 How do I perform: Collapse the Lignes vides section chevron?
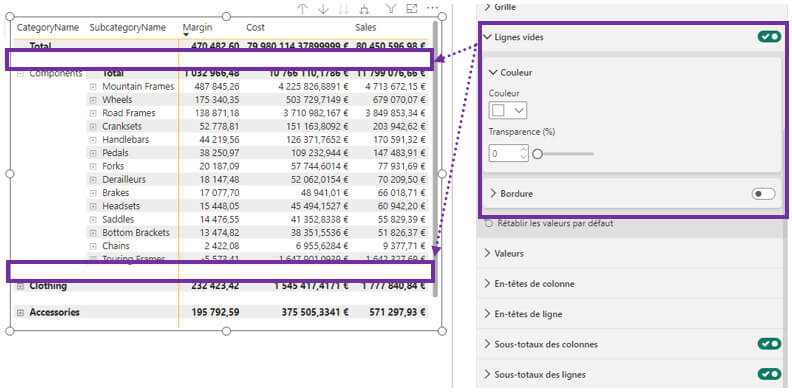click(x=487, y=37)
